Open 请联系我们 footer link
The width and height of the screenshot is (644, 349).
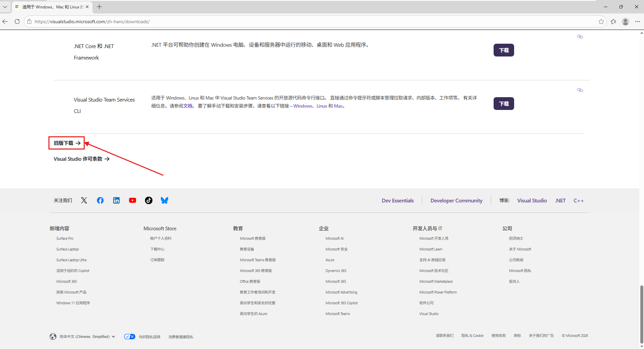(444, 336)
